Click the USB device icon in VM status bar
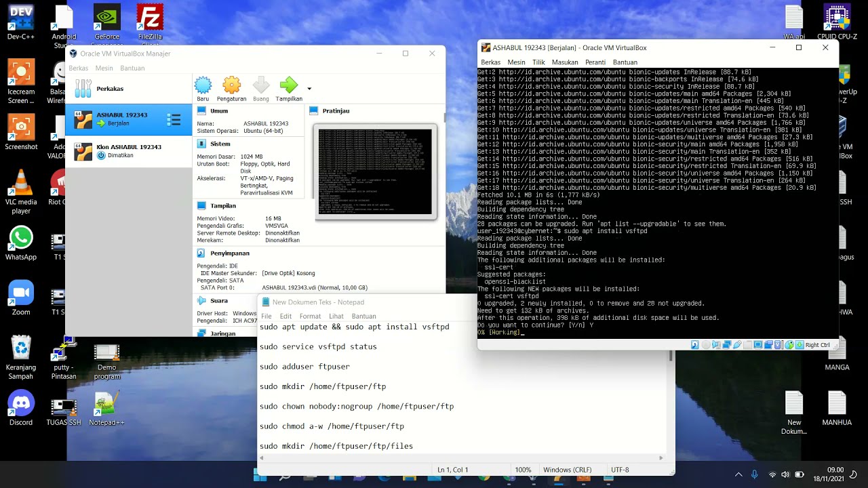The height and width of the screenshot is (488, 868). (x=737, y=345)
